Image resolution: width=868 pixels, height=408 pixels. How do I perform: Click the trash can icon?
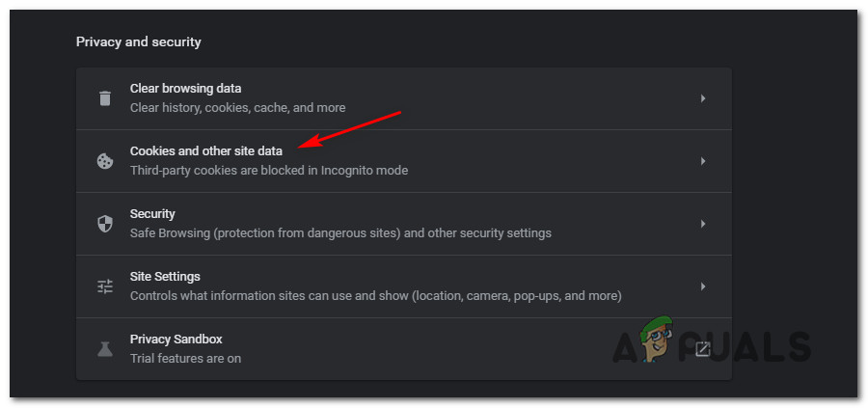105,98
